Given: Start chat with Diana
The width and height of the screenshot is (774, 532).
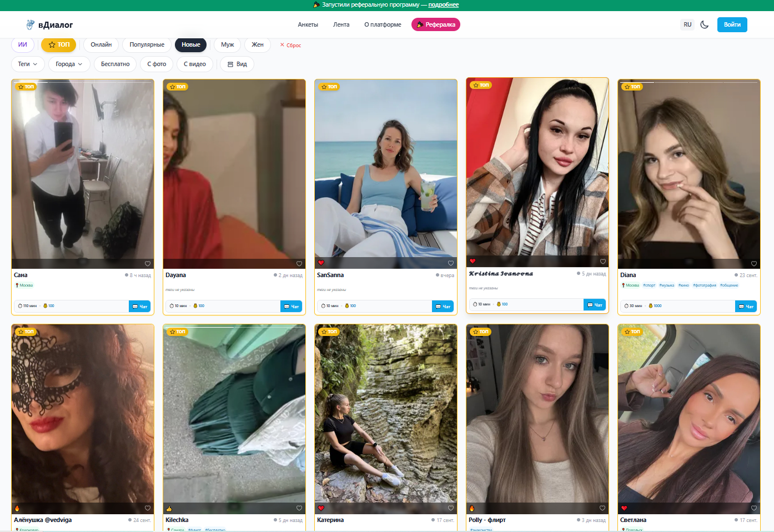Looking at the screenshot, I should (x=746, y=306).
